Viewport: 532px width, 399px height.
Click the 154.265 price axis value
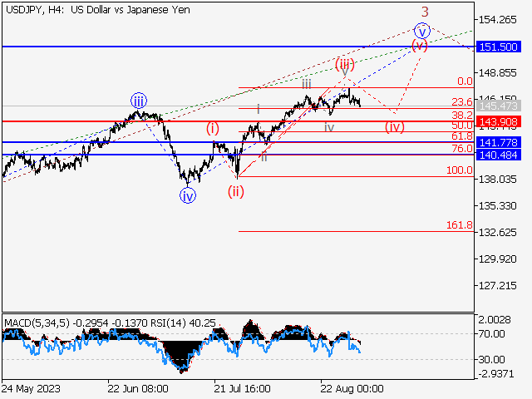pos(498,20)
